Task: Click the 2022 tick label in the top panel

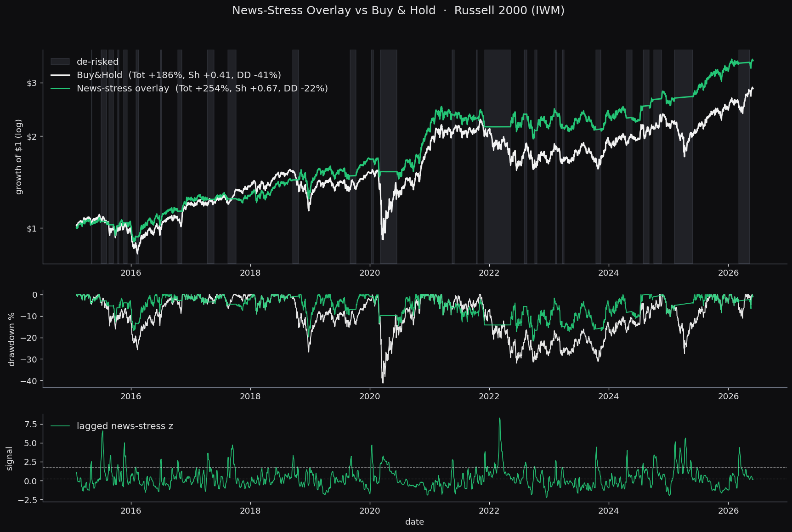Action: coord(489,273)
